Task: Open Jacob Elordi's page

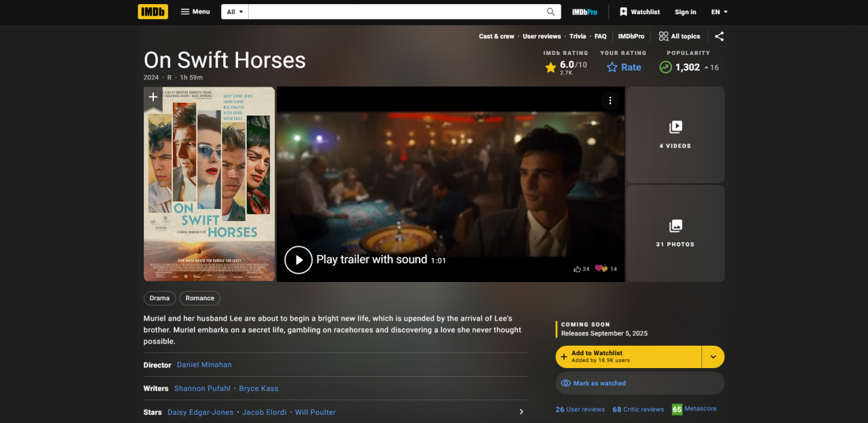Action: point(264,412)
